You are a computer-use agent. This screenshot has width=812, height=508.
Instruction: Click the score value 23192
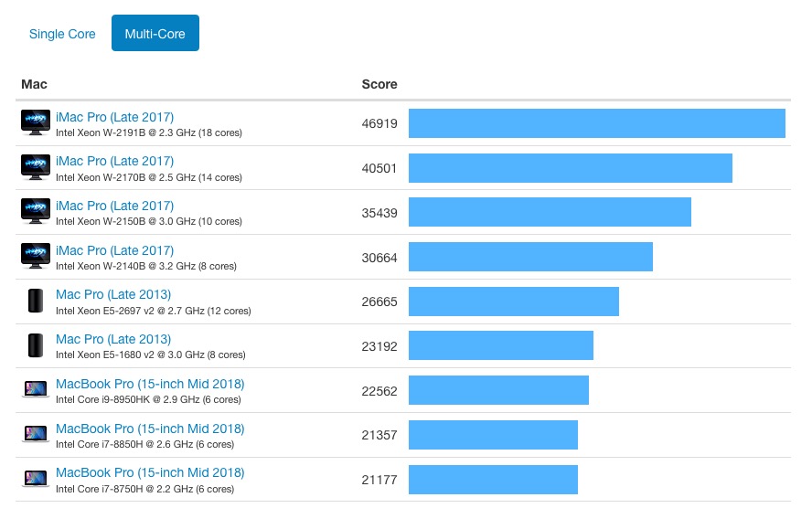tap(379, 346)
